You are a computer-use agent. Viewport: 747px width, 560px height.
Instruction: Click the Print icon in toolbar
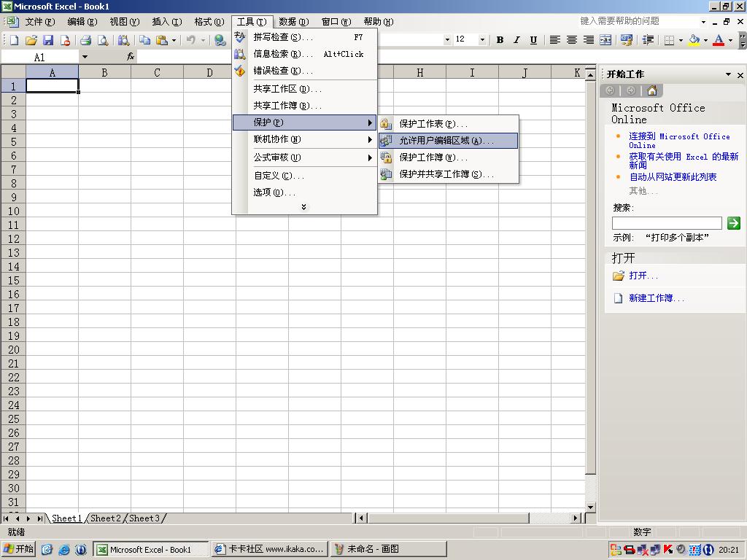coord(85,40)
